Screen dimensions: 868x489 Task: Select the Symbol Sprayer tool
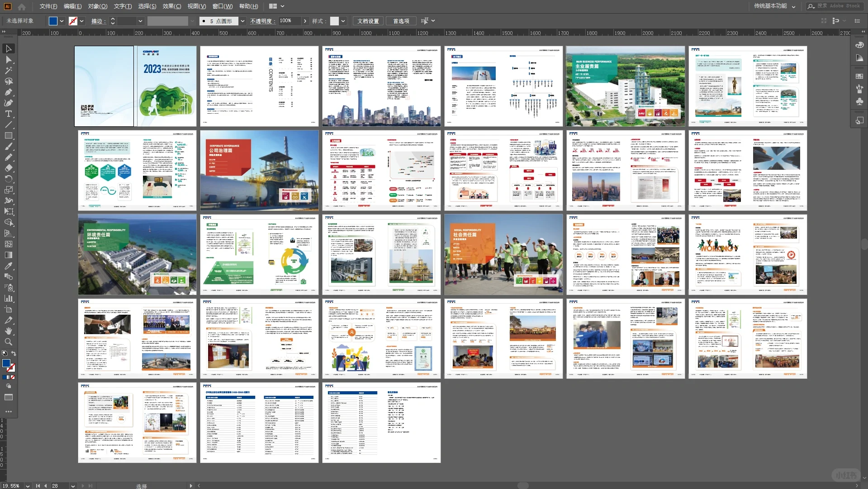point(8,288)
